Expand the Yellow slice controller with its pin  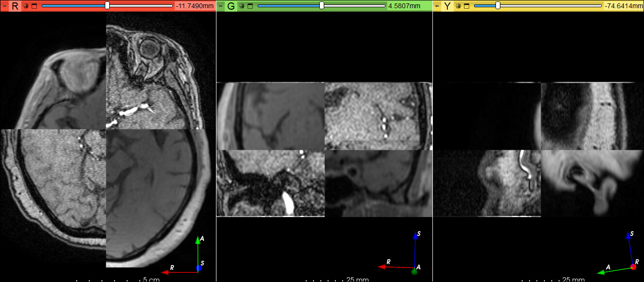click(x=437, y=6)
